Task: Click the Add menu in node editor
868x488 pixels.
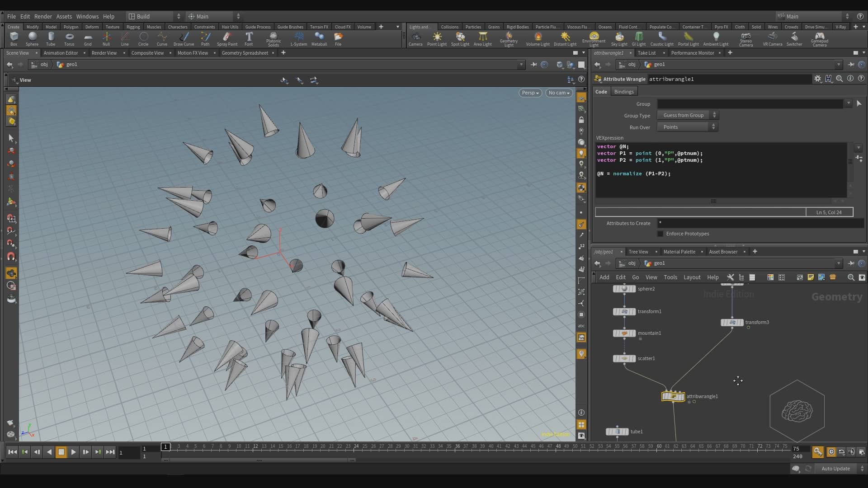Action: pos(604,277)
